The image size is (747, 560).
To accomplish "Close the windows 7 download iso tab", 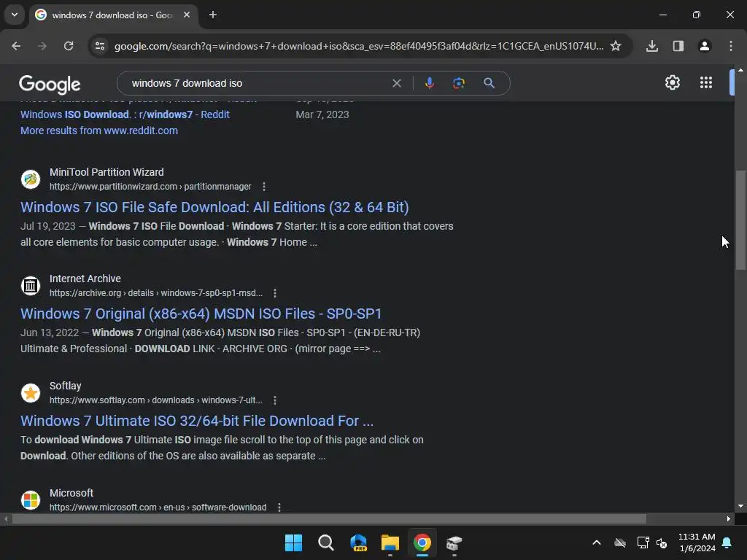I will [x=187, y=15].
